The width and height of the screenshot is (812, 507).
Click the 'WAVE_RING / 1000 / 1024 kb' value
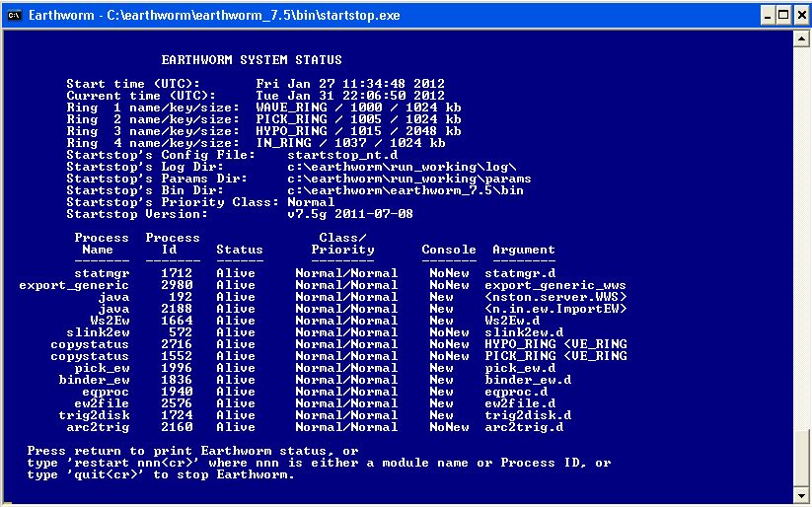pyautogui.click(x=358, y=108)
